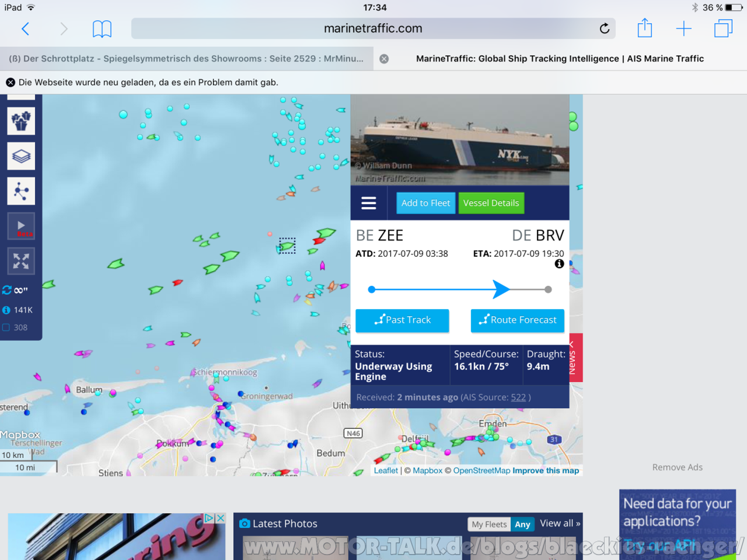This screenshot has height=560, width=747.
Task: Tap the NYK ship photo
Action: click(460, 140)
